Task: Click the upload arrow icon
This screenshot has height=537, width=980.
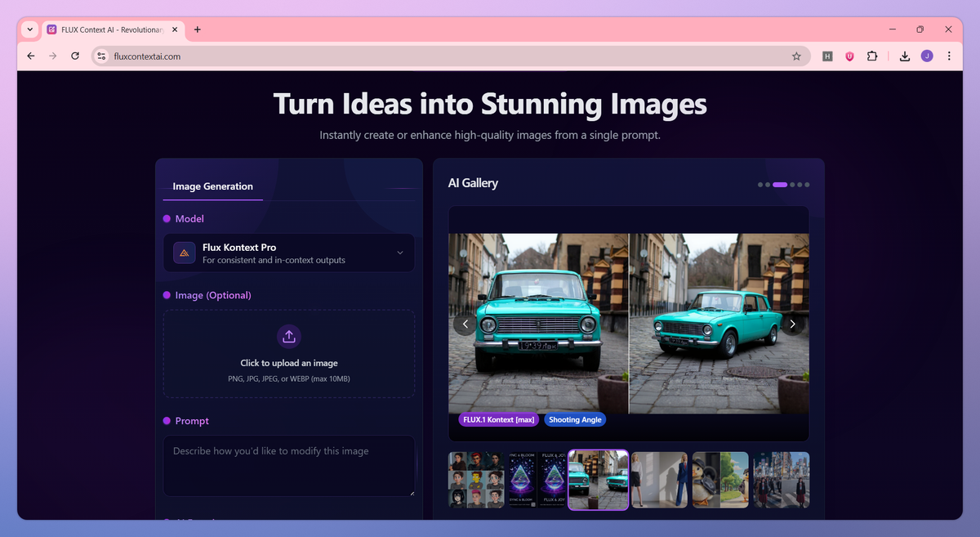Action: coord(289,336)
